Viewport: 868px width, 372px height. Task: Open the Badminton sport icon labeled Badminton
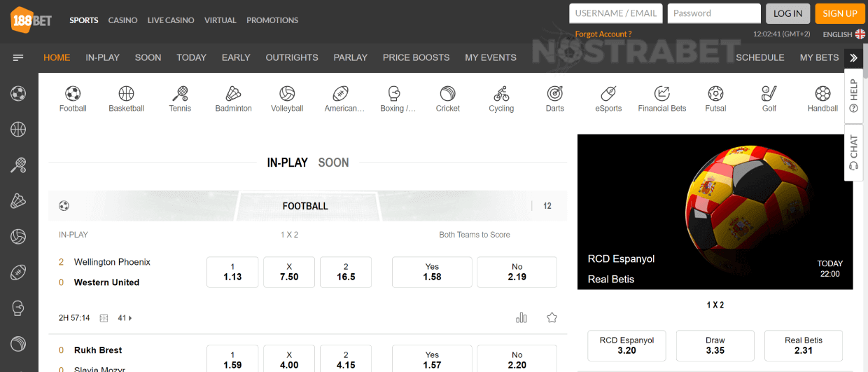234,99
